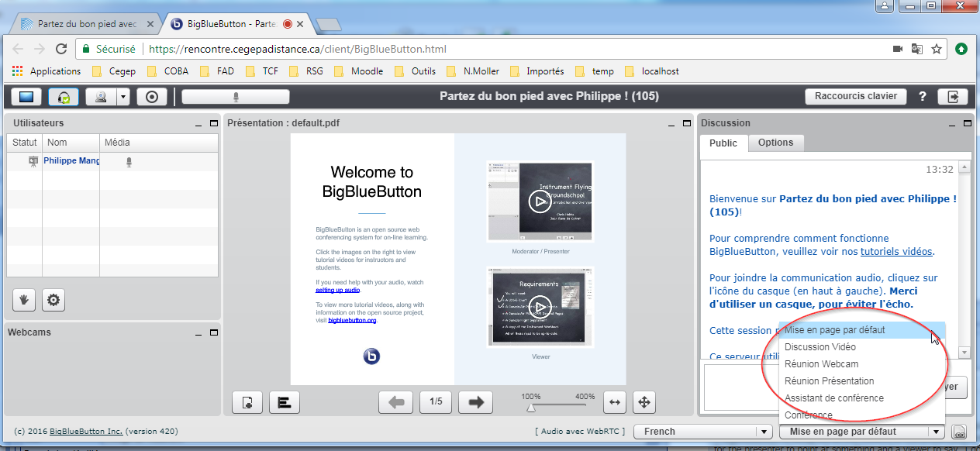Open the webcam dropdown arrow

click(122, 97)
